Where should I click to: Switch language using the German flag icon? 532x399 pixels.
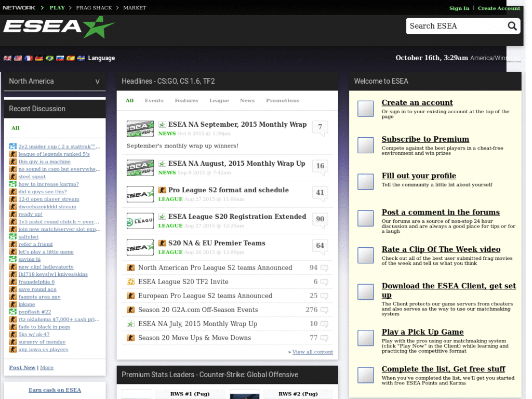click(x=39, y=58)
